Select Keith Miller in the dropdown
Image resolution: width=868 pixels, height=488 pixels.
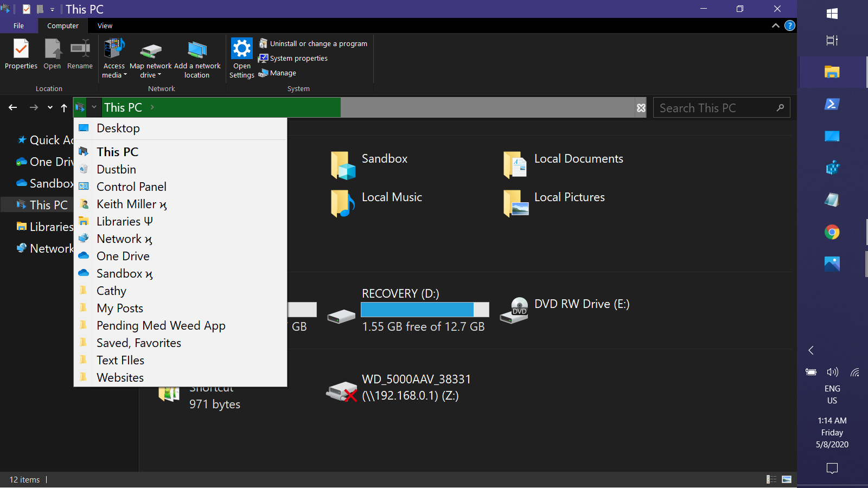coord(180,204)
